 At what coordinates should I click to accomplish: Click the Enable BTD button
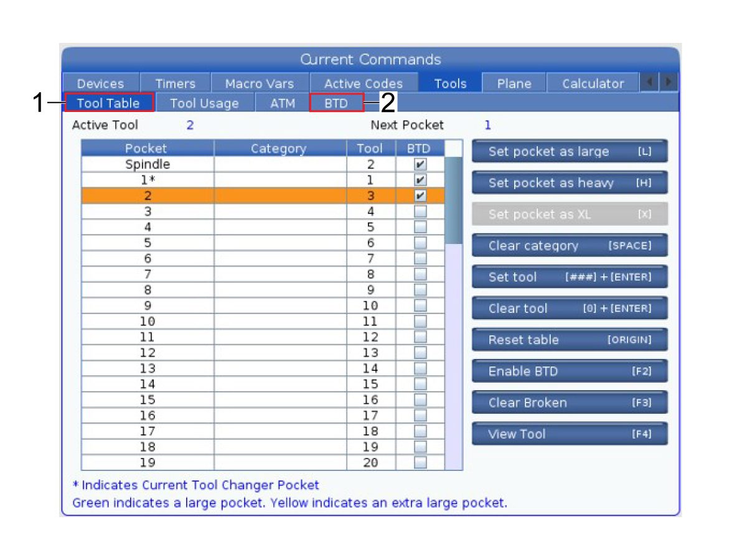coord(570,371)
